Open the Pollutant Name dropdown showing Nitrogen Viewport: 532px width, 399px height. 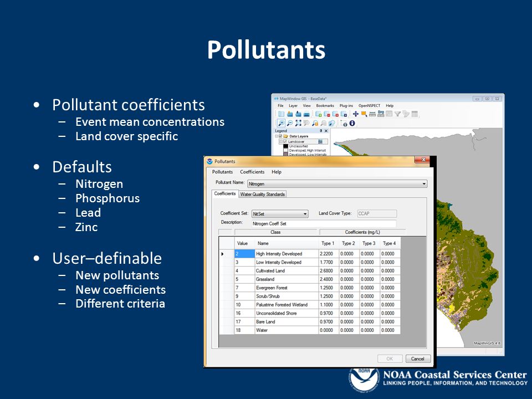(337, 184)
